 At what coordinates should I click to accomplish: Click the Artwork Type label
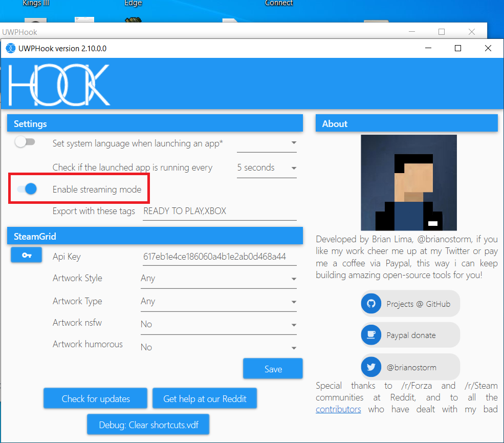click(x=77, y=301)
